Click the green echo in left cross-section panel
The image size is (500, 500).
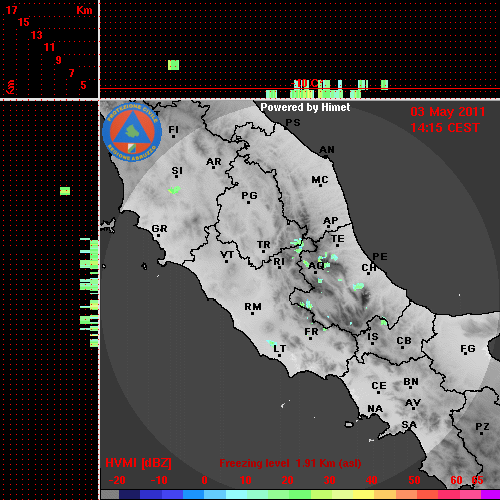pos(65,191)
